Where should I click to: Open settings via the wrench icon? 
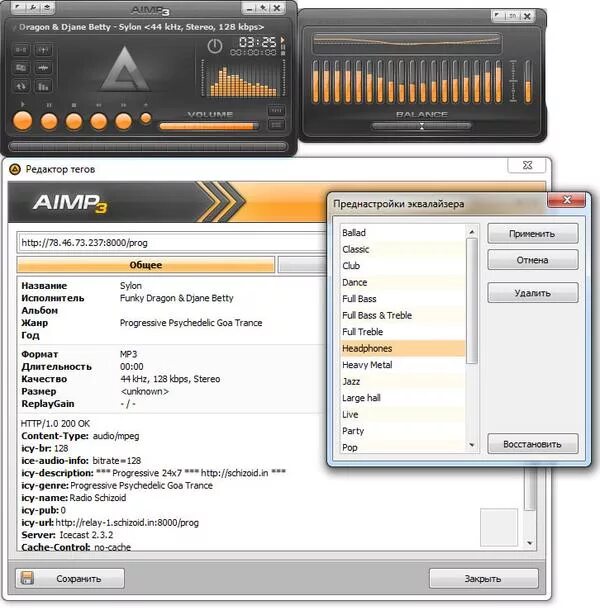[33, 7]
